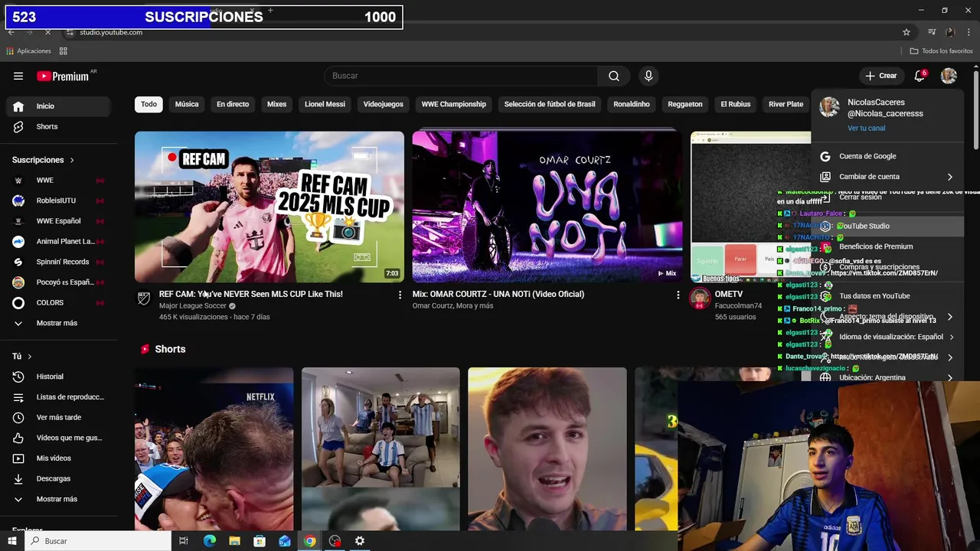Open Settings gear in taskbar
The height and width of the screenshot is (551, 980).
coord(359,541)
